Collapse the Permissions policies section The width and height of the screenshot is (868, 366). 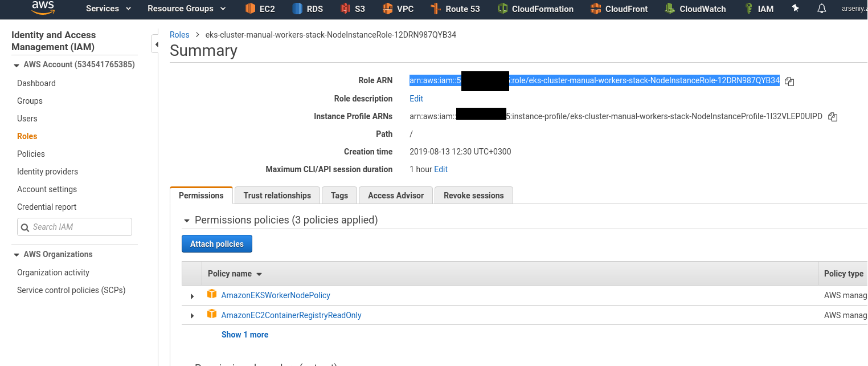click(186, 221)
